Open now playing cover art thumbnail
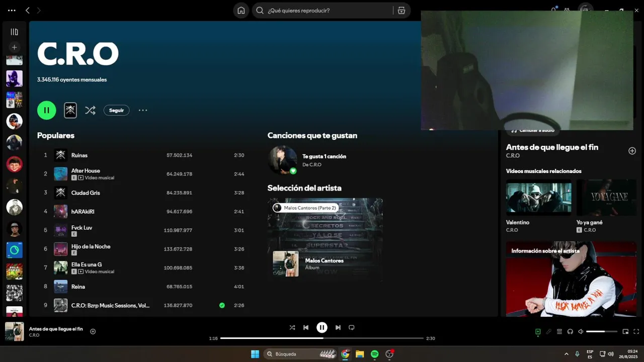The image size is (644, 362). (14, 331)
